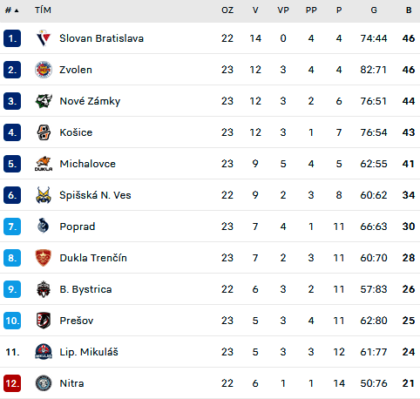Click the light blue rank 7 badge
This screenshot has width=420, height=399.
tap(12, 226)
